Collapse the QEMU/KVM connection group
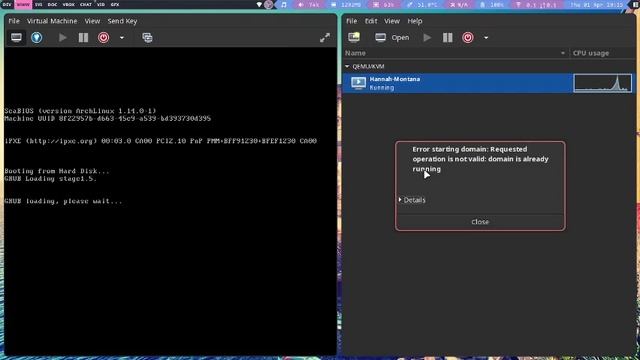The width and height of the screenshot is (640, 360). click(347, 66)
